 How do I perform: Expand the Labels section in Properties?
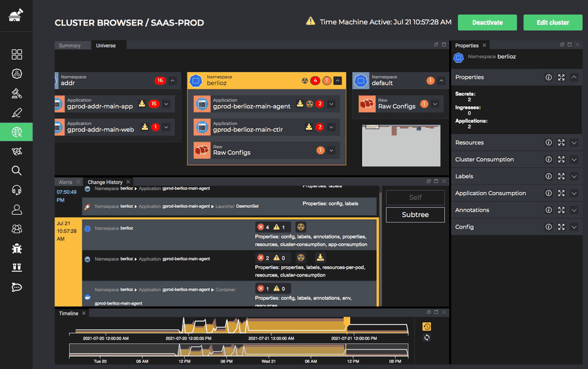pos(574,177)
